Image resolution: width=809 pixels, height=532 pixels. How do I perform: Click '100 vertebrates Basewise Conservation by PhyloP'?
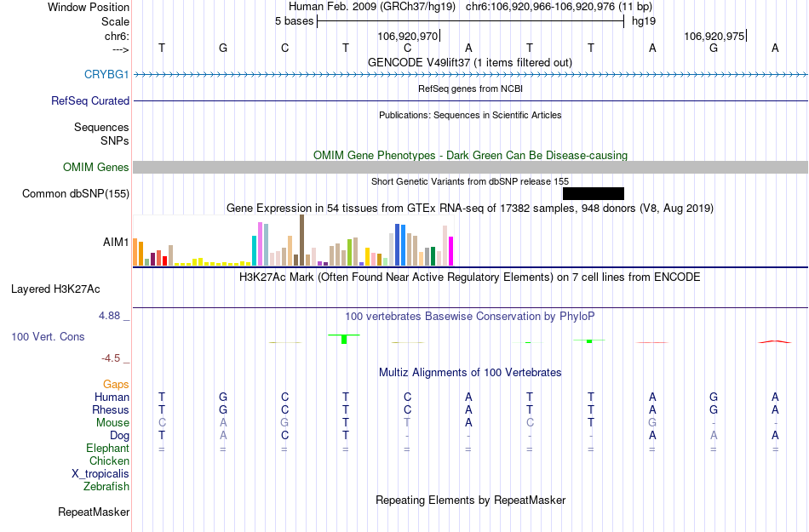470,316
